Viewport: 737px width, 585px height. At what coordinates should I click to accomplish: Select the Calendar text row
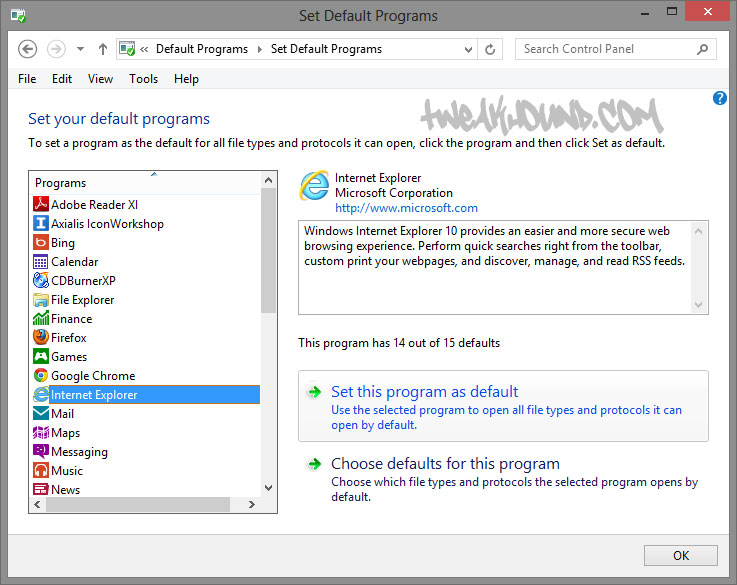75,261
